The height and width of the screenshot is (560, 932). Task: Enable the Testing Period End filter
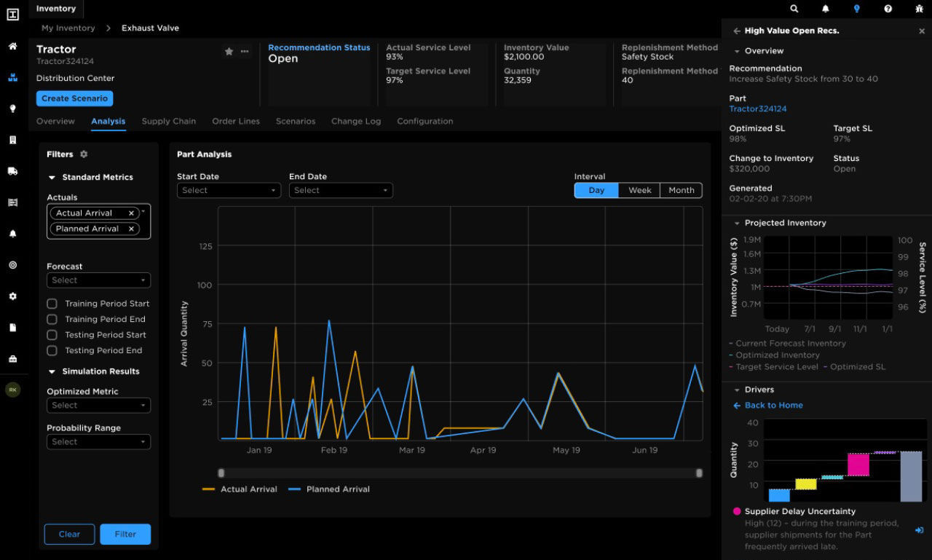pyautogui.click(x=52, y=350)
